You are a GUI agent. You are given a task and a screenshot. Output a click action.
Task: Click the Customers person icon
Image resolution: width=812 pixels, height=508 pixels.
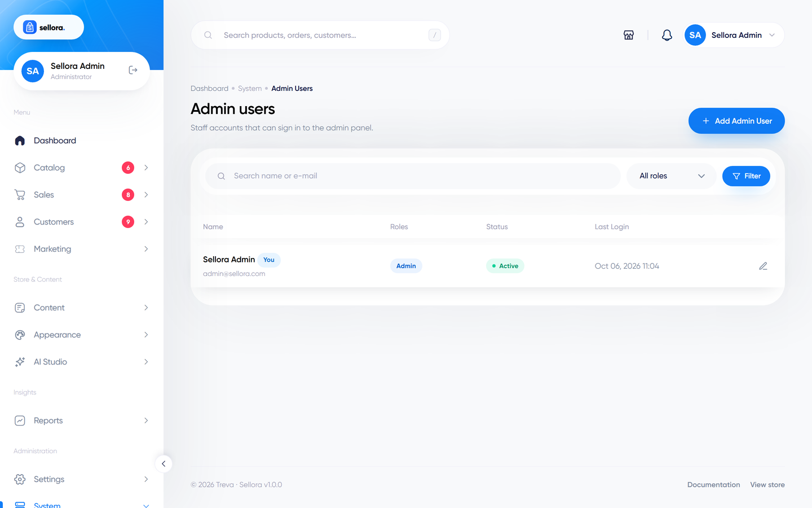(x=20, y=222)
